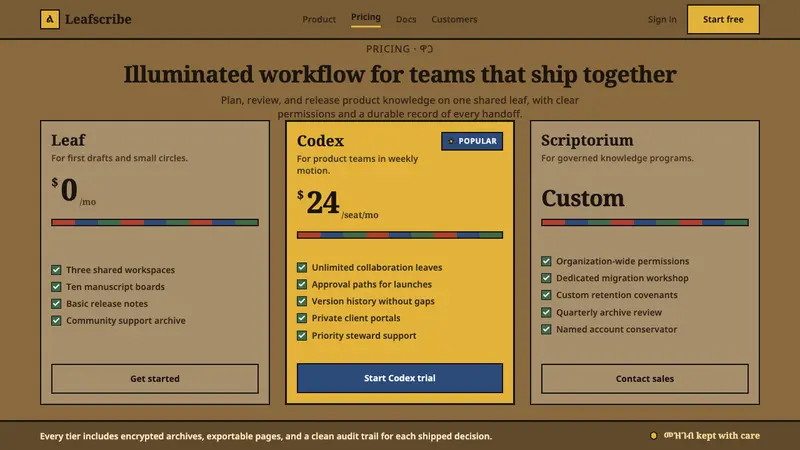This screenshot has height=450, width=800.
Task: Toggle Ten manuscript boards checkbox
Action: pos(56,287)
